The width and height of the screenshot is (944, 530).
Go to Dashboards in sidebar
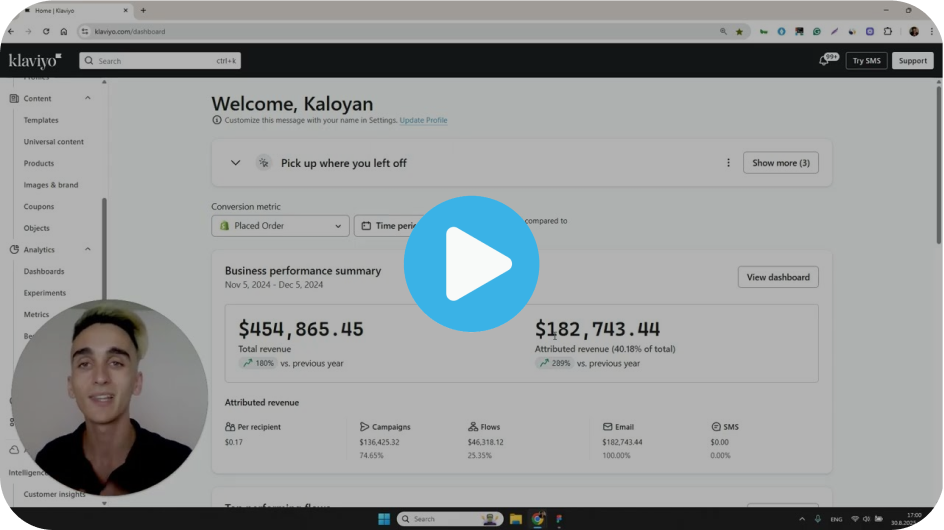click(x=44, y=272)
